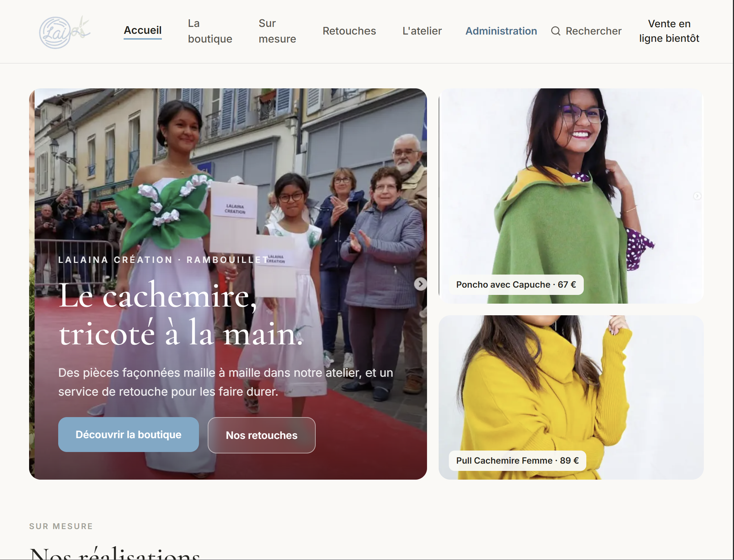
Task: Click the search magnifier icon
Action: point(555,31)
